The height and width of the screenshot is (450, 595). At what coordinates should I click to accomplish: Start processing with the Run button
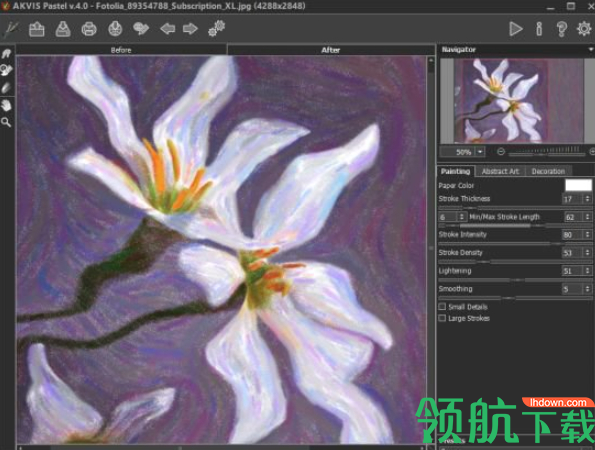click(x=516, y=29)
